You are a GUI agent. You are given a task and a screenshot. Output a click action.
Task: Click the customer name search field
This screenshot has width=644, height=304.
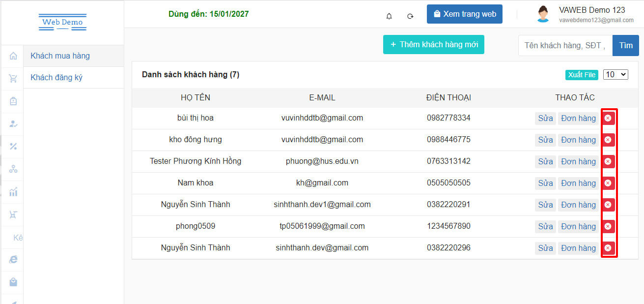[565, 45]
